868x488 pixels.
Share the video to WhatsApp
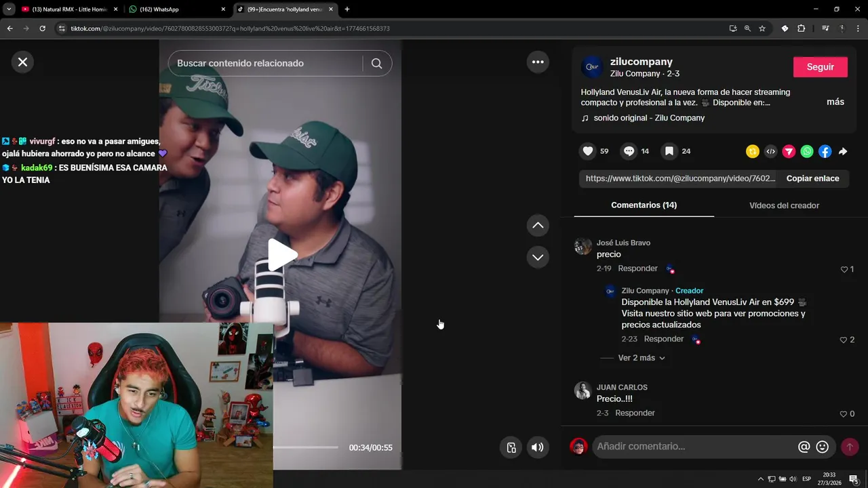(x=806, y=152)
